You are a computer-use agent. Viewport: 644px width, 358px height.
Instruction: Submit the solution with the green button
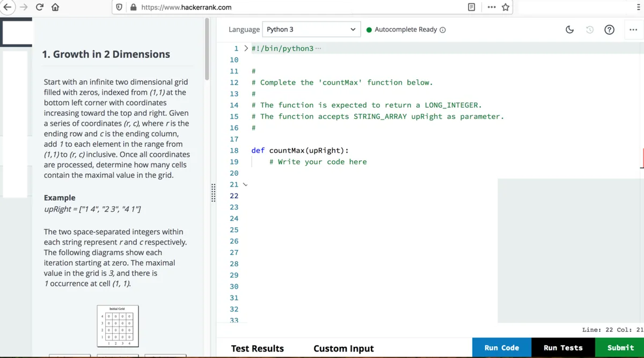click(620, 348)
